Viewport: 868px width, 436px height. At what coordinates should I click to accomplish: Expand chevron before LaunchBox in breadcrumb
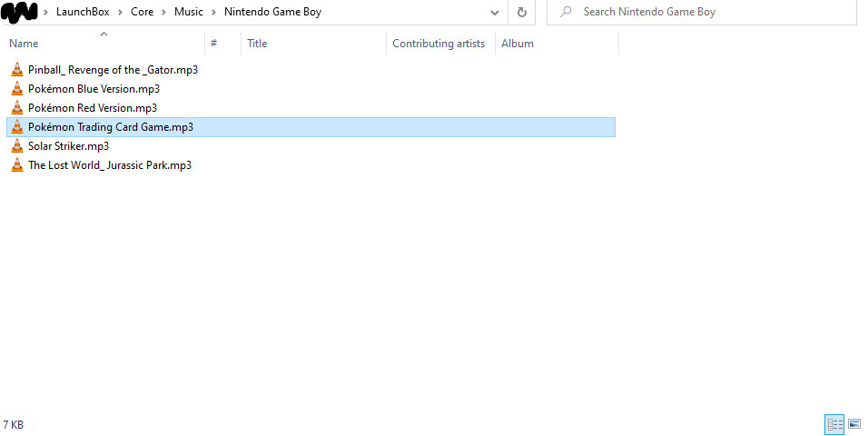click(x=46, y=12)
